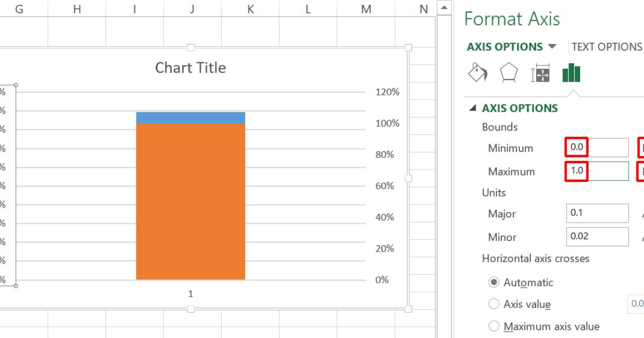The image size is (644, 338).
Task: Edit the Maximum bounds value 1.0
Action: [597, 171]
